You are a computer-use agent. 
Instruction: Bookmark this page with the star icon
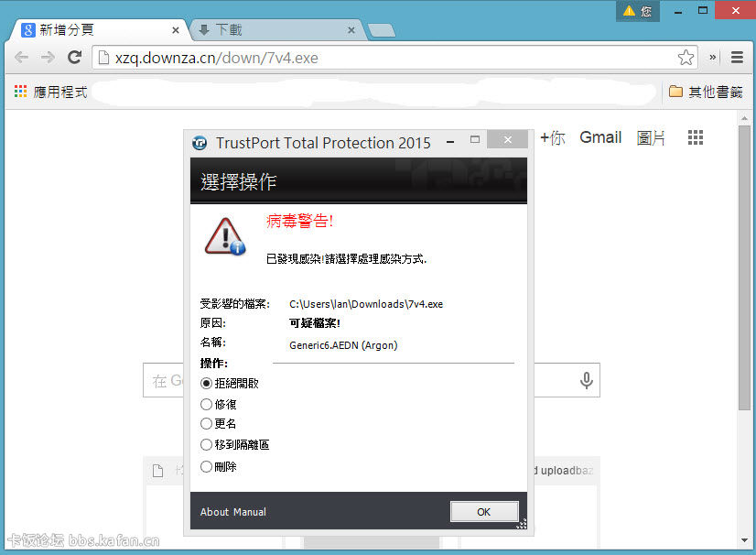click(686, 58)
